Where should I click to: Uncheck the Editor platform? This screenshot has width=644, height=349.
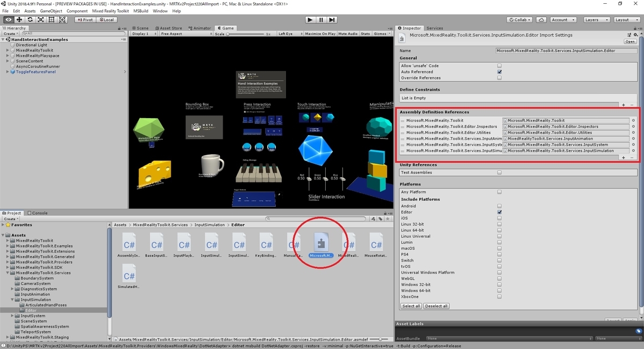[499, 212]
